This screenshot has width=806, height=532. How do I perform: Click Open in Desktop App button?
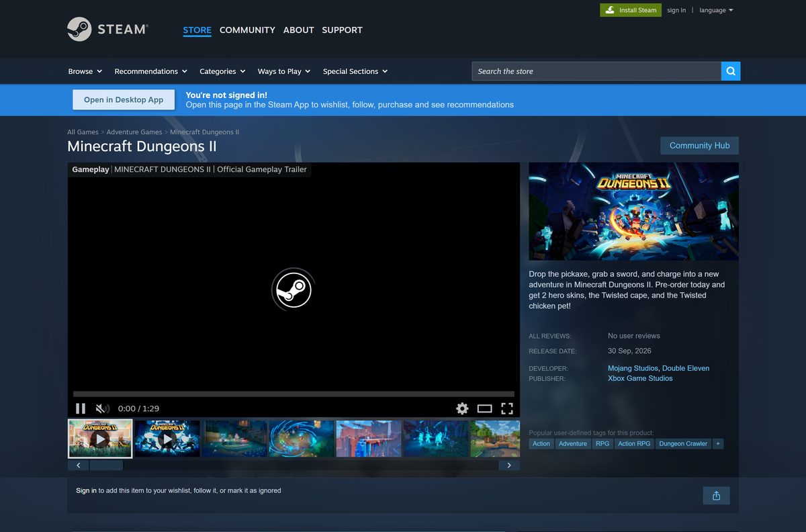[124, 99]
